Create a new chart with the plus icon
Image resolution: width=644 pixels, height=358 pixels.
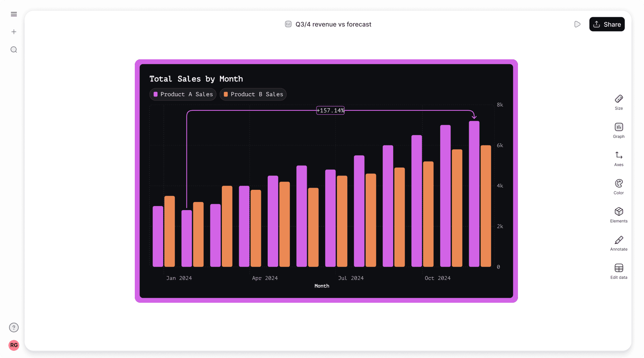[14, 32]
